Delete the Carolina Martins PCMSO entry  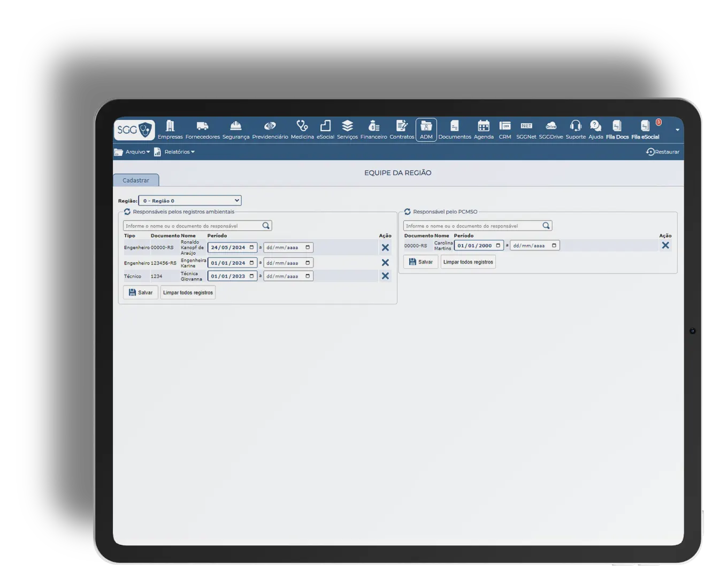(665, 245)
